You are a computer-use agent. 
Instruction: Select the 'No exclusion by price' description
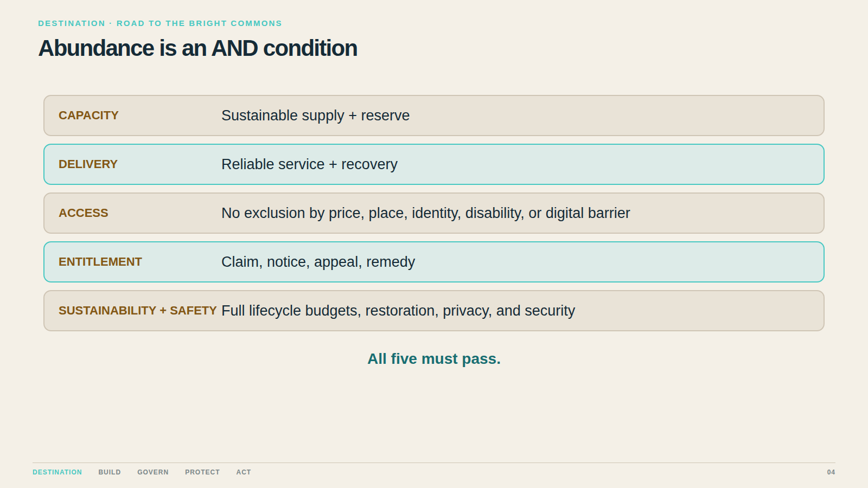pos(426,213)
